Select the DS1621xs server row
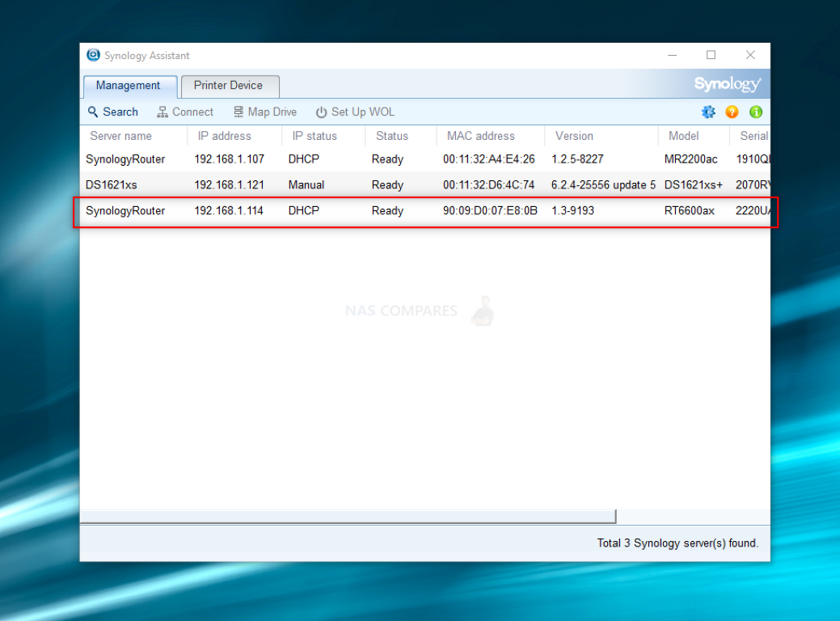 (424, 185)
